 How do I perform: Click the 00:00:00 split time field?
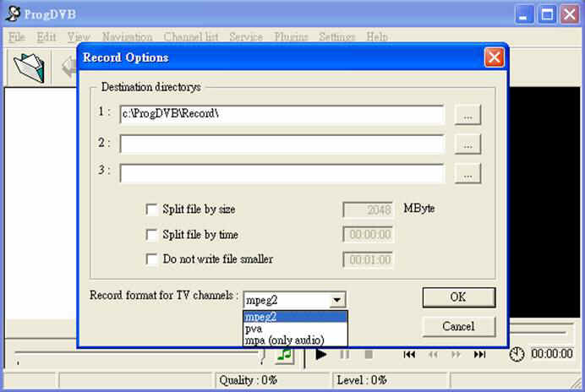(x=368, y=235)
